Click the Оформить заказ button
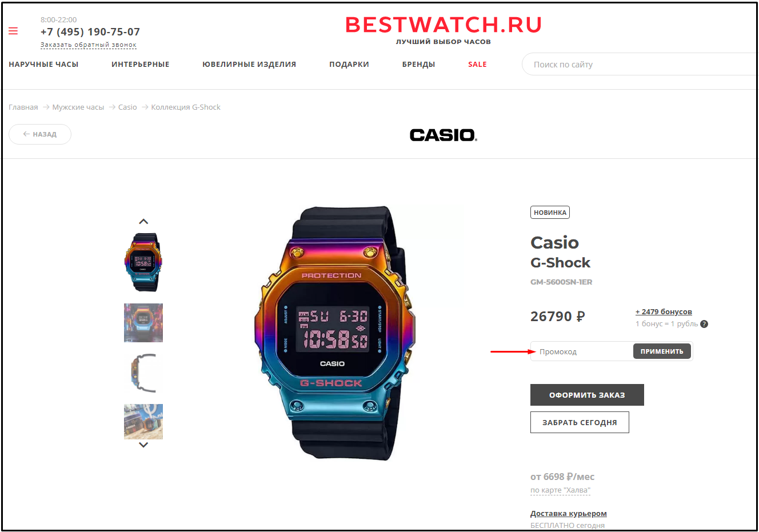The width and height of the screenshot is (759, 532). tap(587, 395)
